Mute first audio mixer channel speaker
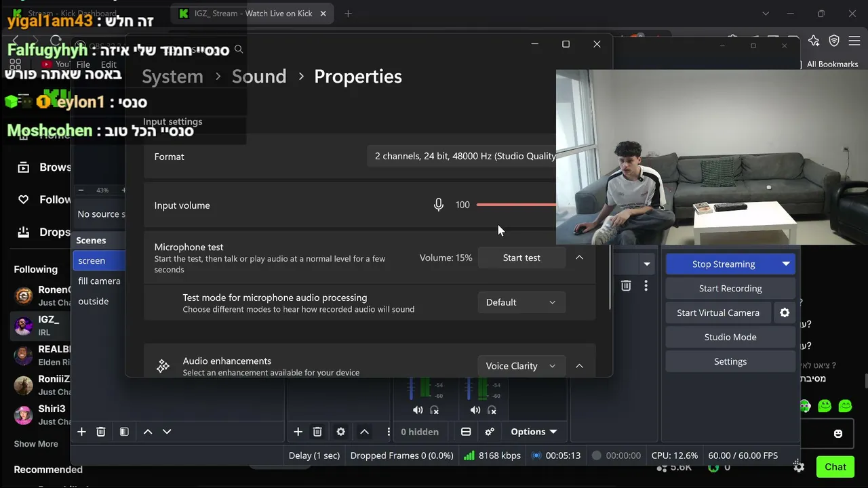The height and width of the screenshot is (488, 868). pyautogui.click(x=418, y=410)
